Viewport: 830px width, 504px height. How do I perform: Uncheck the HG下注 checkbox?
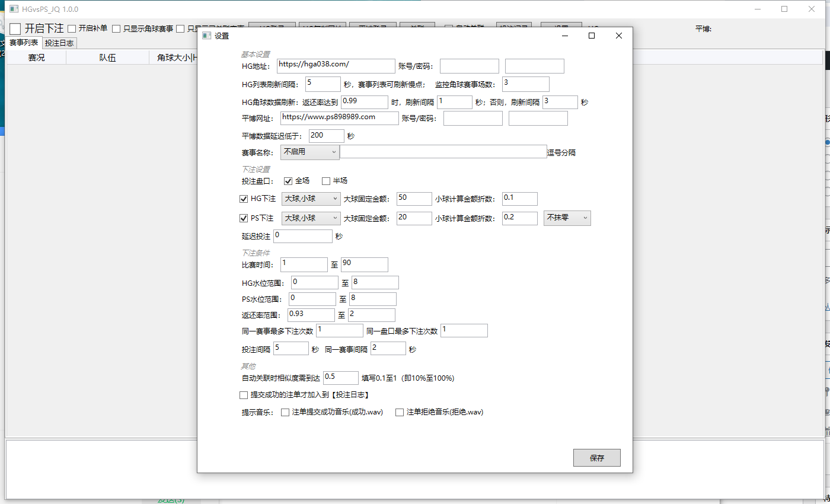point(243,199)
